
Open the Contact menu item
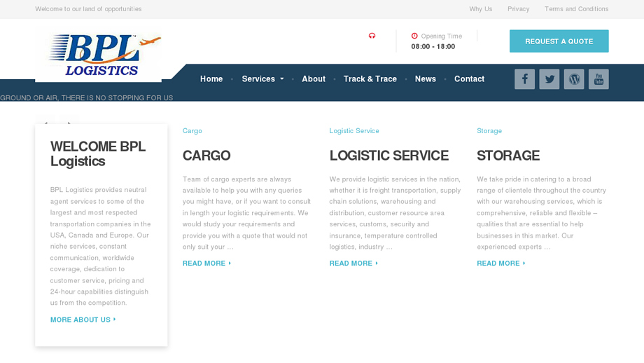pos(469,79)
